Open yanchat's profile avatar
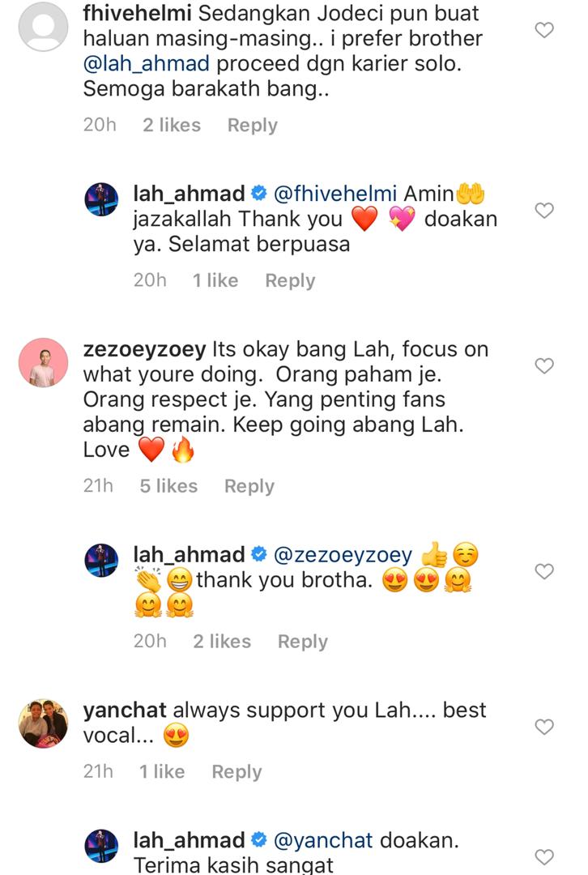Viewport: 588px width, 875px height. [44, 723]
